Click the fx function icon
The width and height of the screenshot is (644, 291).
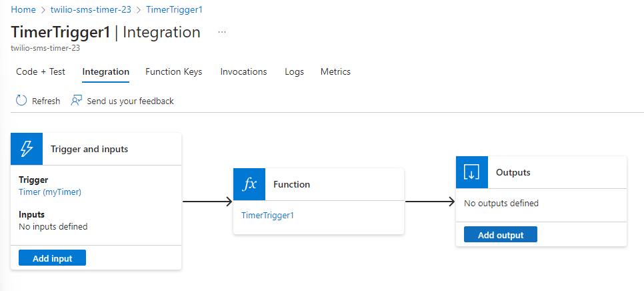coord(249,184)
